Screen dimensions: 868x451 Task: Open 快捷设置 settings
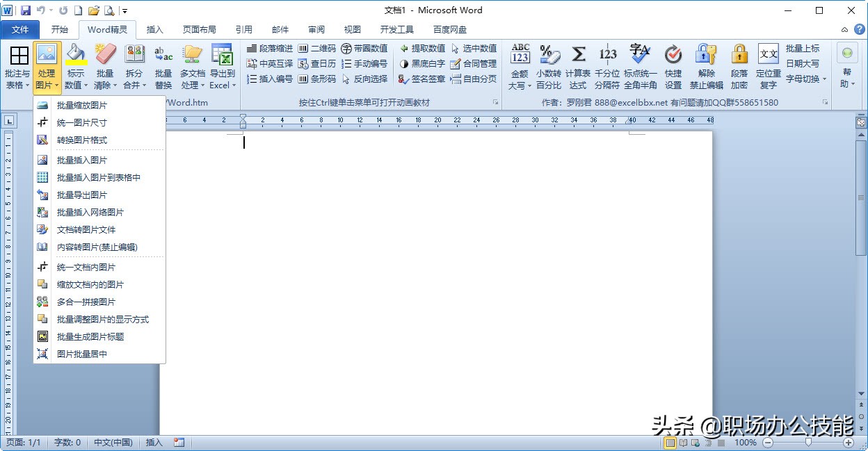tap(673, 67)
